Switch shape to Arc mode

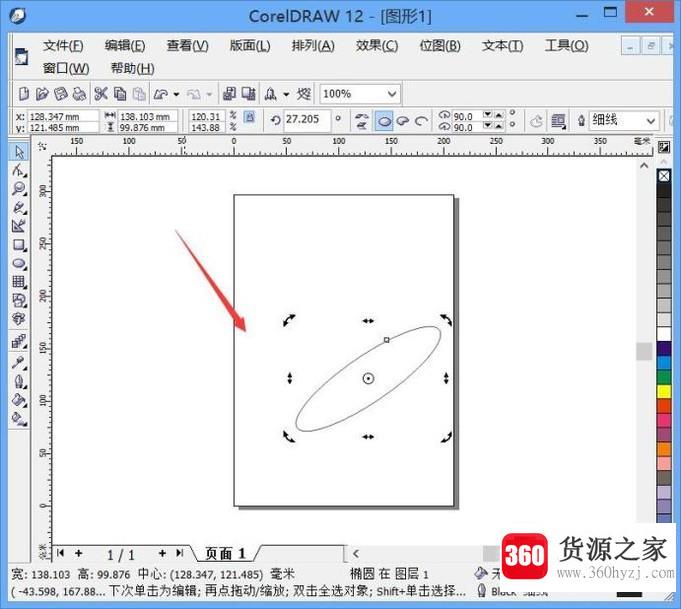click(421, 121)
